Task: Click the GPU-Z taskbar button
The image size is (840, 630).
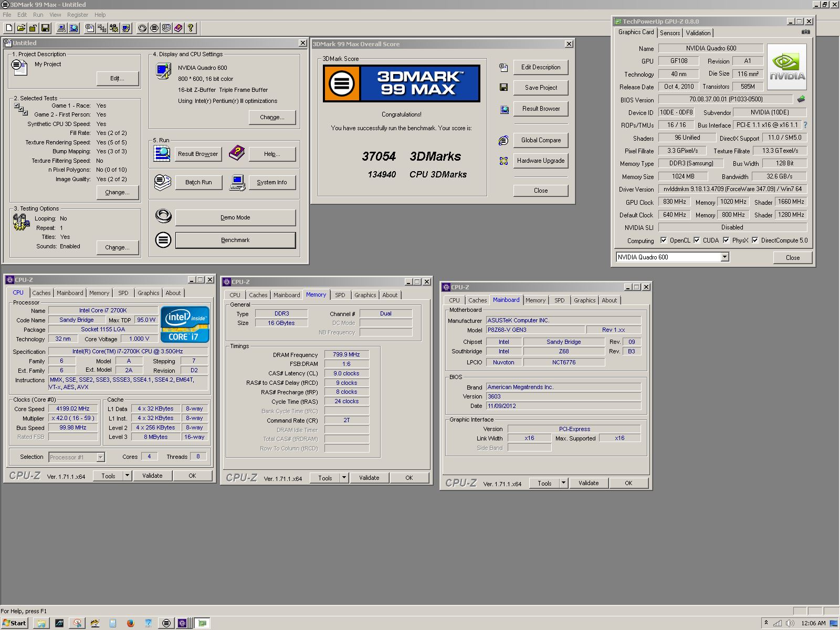Action: (x=202, y=623)
